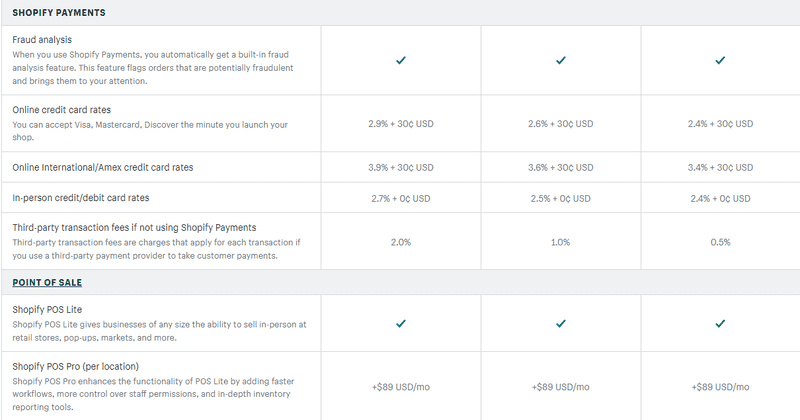The height and width of the screenshot is (420, 800).
Task: Click the 3.9% + 30¢ USD rate
Action: point(401,167)
